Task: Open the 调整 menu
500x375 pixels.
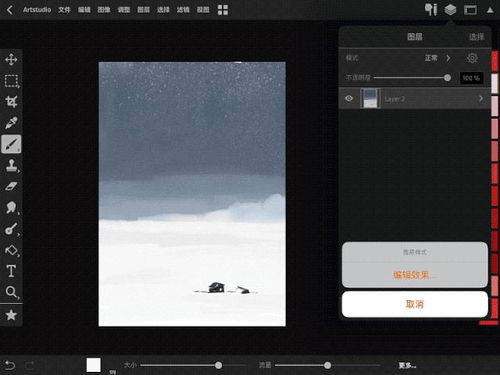Action: pyautogui.click(x=124, y=10)
